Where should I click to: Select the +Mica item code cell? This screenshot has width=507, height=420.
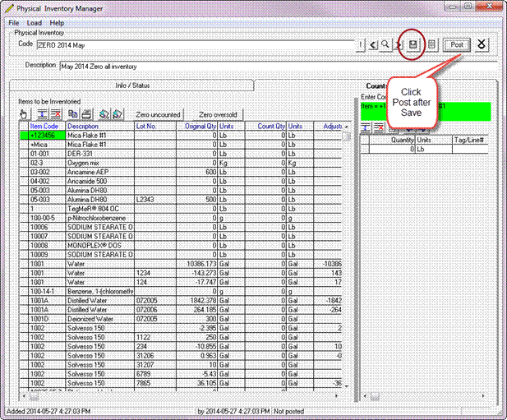point(47,145)
